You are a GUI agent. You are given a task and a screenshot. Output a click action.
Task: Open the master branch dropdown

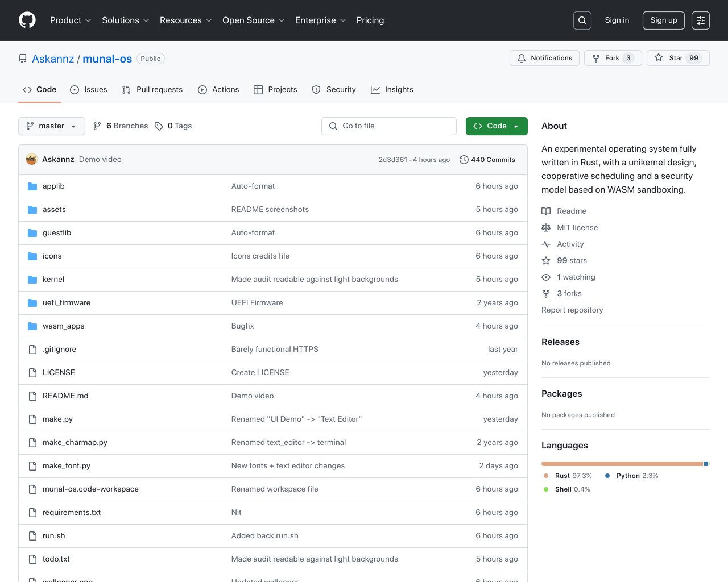(52, 126)
